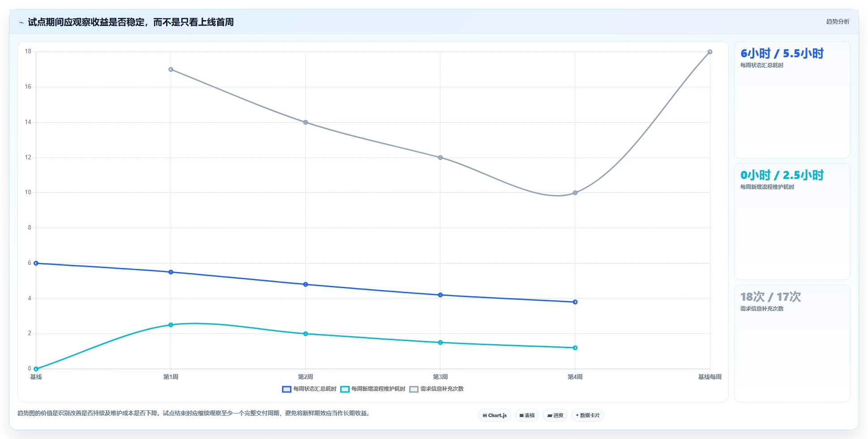
Task: Open the 0小时 / 2.5小时 data card
Action: click(792, 222)
